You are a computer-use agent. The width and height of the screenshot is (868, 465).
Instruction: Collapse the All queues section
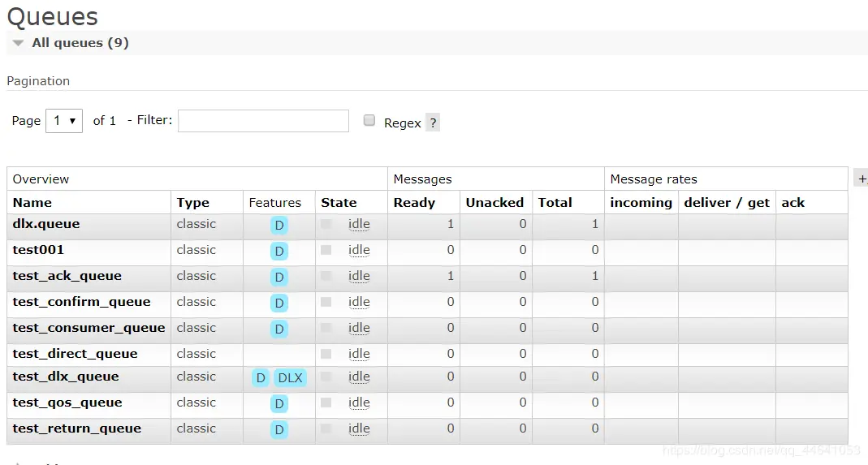pyautogui.click(x=19, y=43)
